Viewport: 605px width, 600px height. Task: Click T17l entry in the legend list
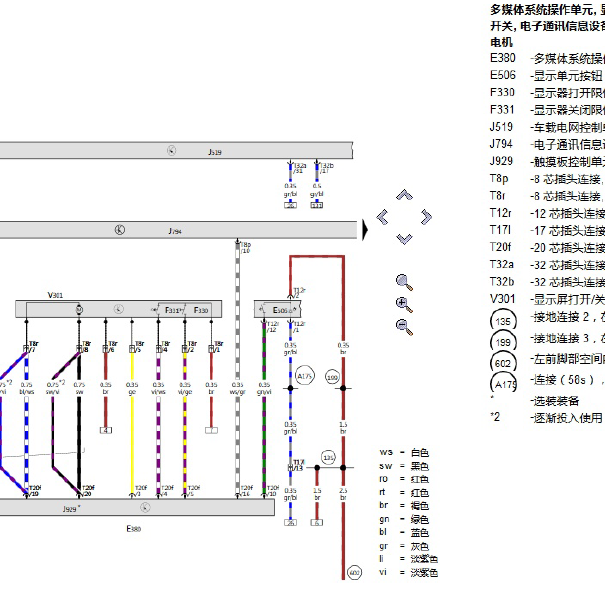tap(547, 230)
